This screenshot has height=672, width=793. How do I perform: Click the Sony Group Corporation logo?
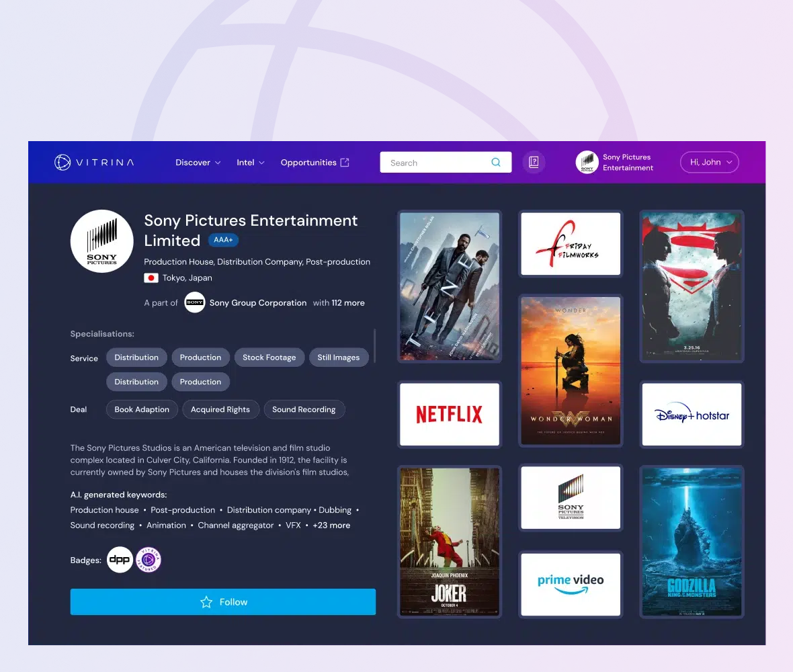click(195, 302)
